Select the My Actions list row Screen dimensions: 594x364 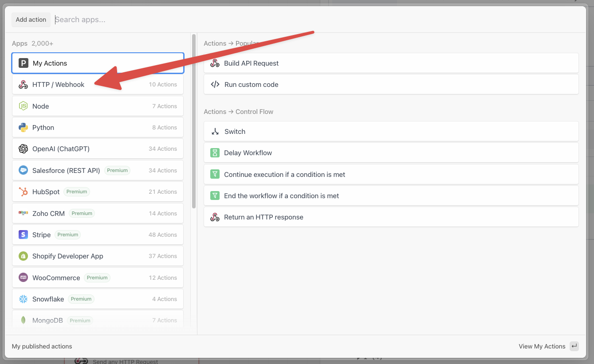98,63
